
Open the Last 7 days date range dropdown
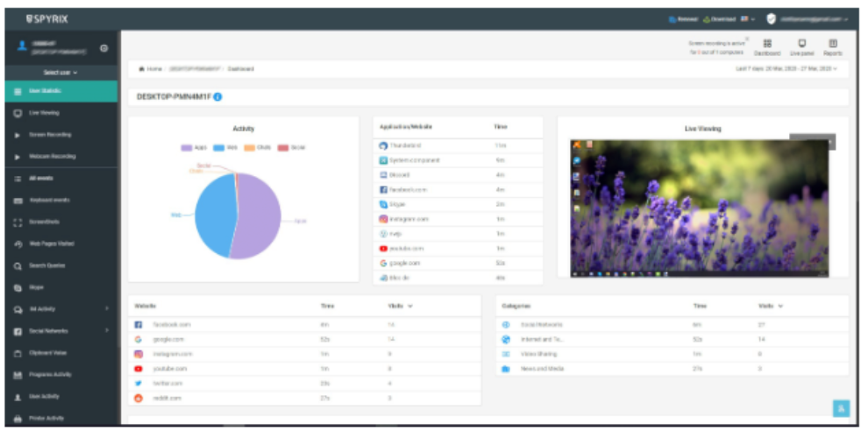click(786, 68)
